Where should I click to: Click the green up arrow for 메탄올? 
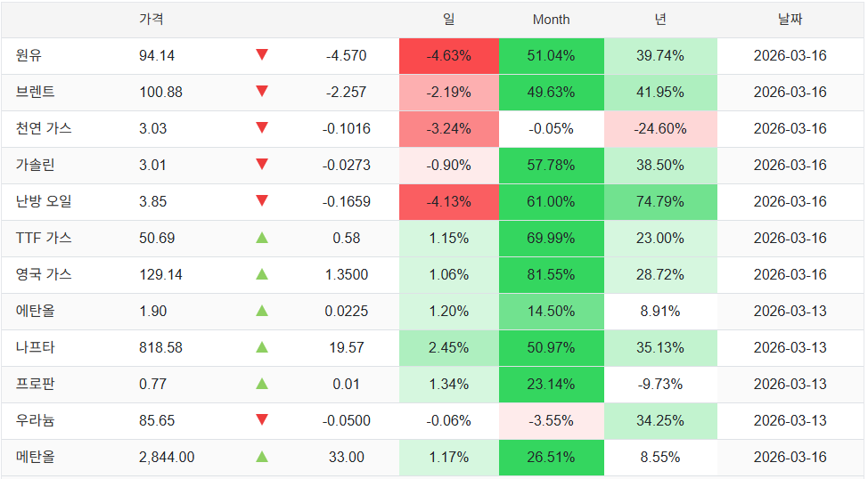(262, 457)
